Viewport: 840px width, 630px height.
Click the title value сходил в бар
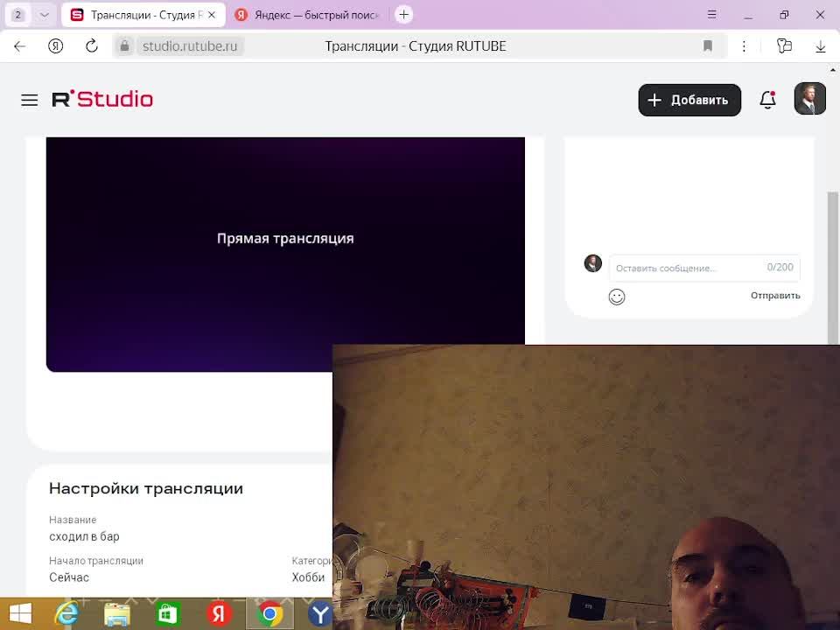(84, 536)
